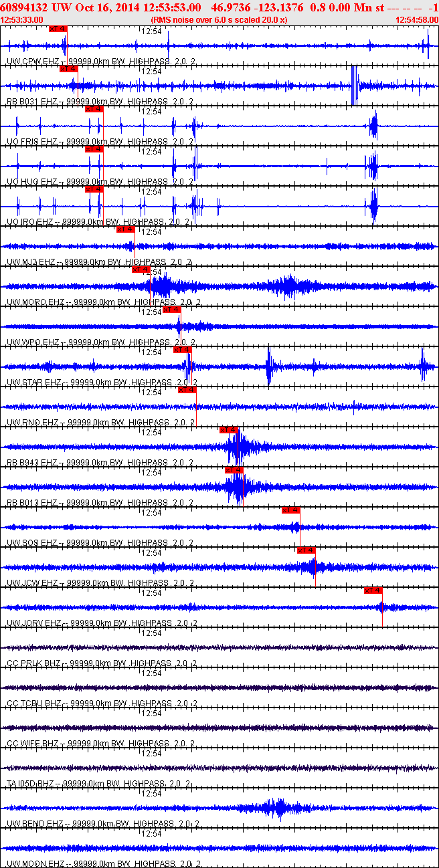Image resolution: width=439 pixels, height=868 pixels.
Task: Select the red pick flag on PB.B031 trace
Action: point(69,69)
